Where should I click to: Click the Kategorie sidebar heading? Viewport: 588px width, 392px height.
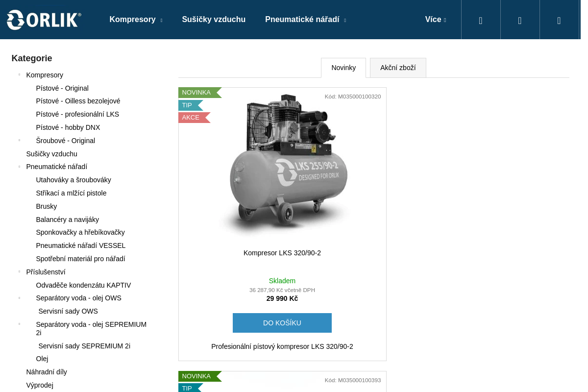point(32,58)
